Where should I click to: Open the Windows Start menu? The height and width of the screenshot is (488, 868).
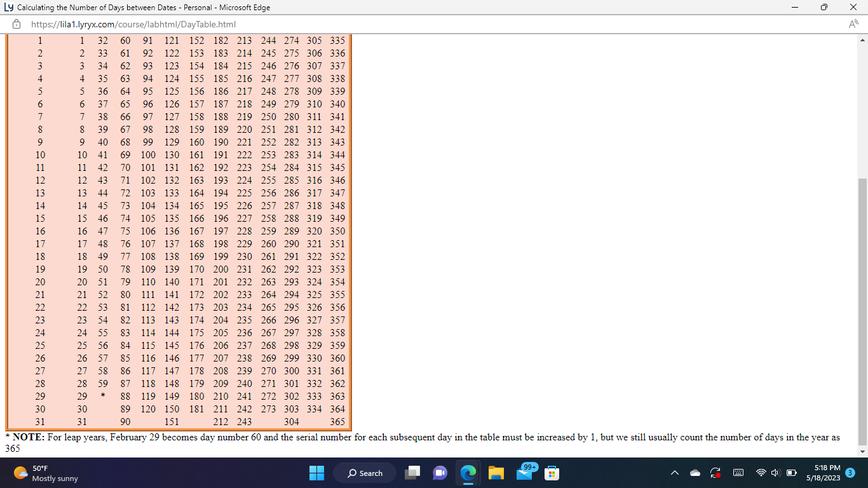coord(316,473)
